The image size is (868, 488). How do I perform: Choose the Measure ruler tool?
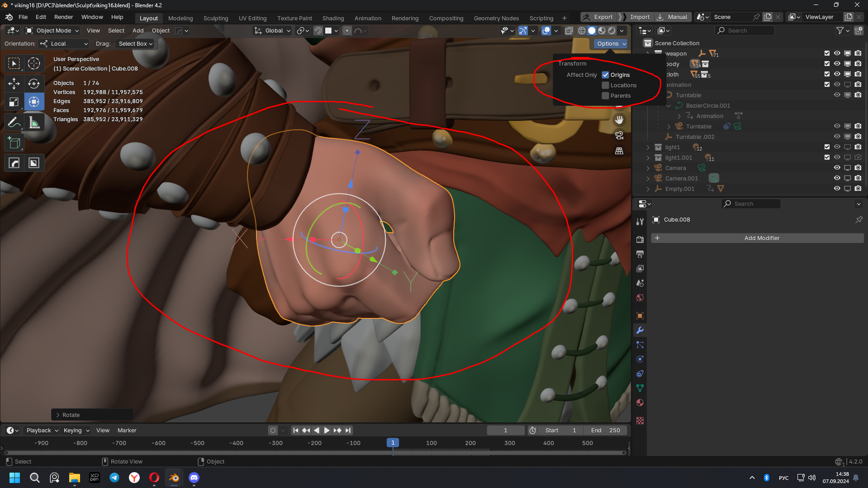[x=34, y=123]
